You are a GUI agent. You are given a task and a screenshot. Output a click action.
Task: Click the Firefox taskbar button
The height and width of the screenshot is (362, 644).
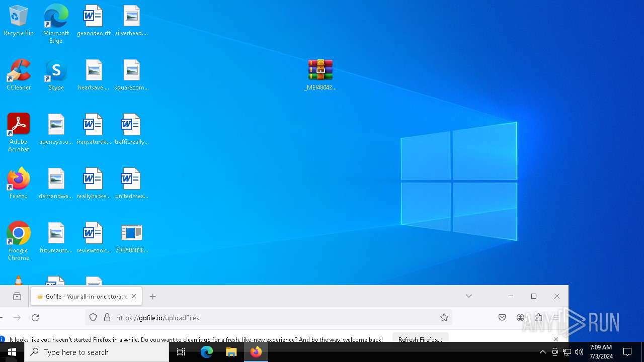(x=256, y=352)
